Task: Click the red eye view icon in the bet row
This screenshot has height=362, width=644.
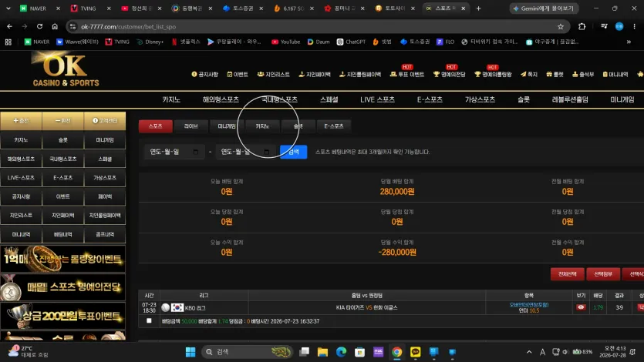Action: click(x=581, y=307)
